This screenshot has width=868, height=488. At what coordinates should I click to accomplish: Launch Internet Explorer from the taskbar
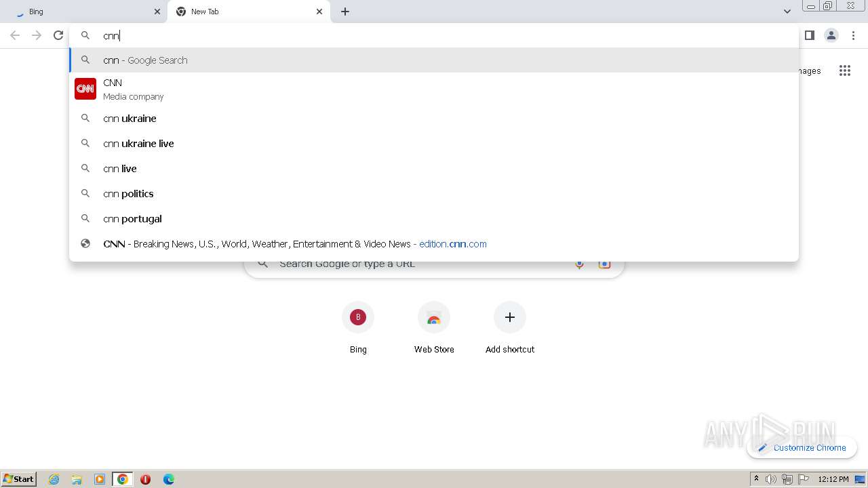(54, 479)
